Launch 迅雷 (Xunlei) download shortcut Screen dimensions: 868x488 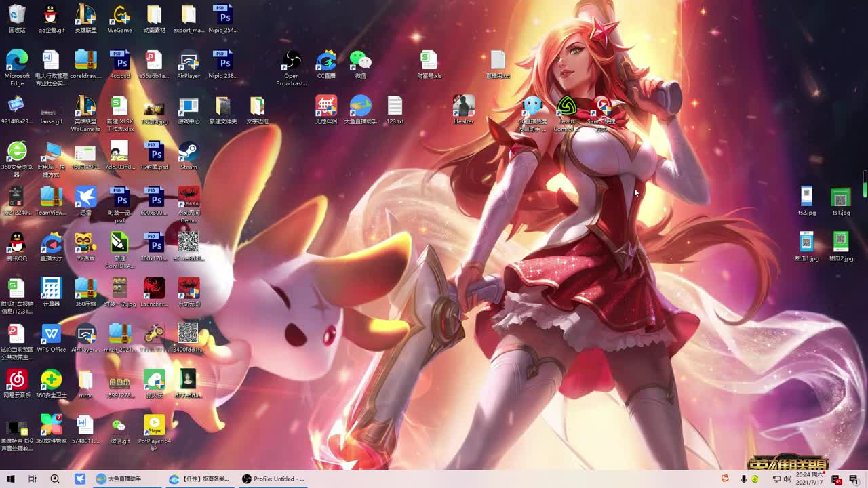[x=85, y=197]
